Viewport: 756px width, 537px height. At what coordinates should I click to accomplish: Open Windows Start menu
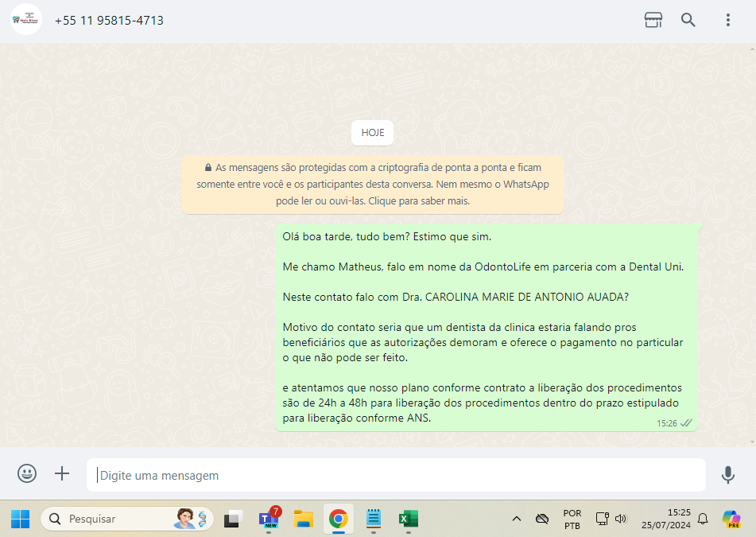20,519
